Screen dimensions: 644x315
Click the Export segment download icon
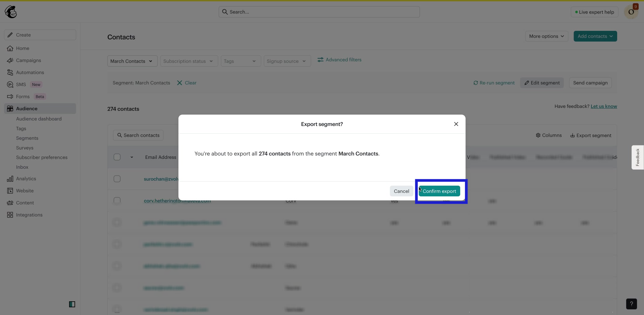pos(572,135)
